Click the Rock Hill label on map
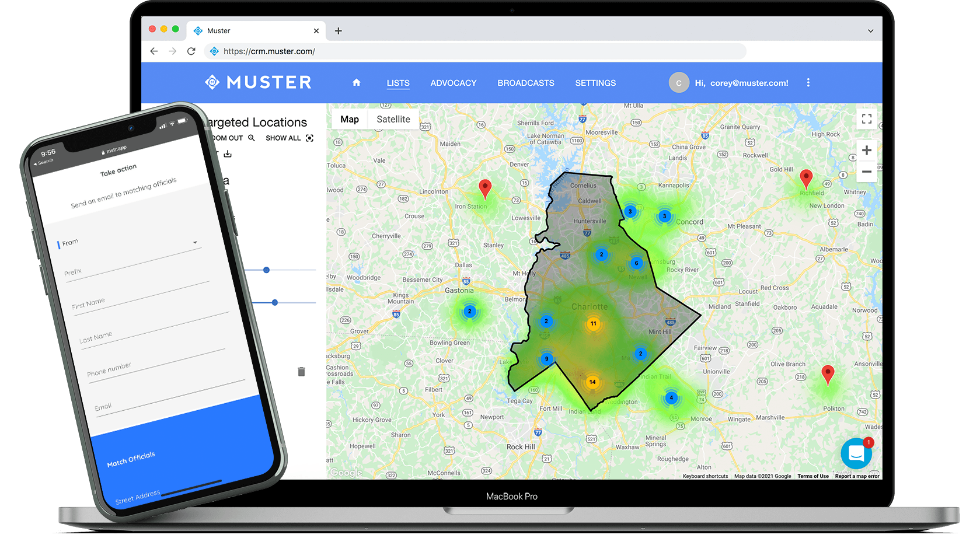The image size is (980, 545). 521,447
